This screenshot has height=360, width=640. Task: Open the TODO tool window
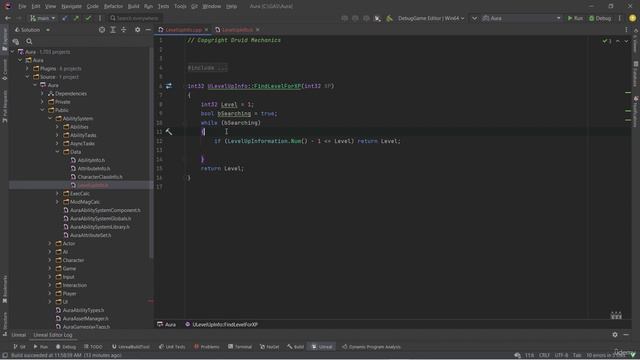point(93,347)
